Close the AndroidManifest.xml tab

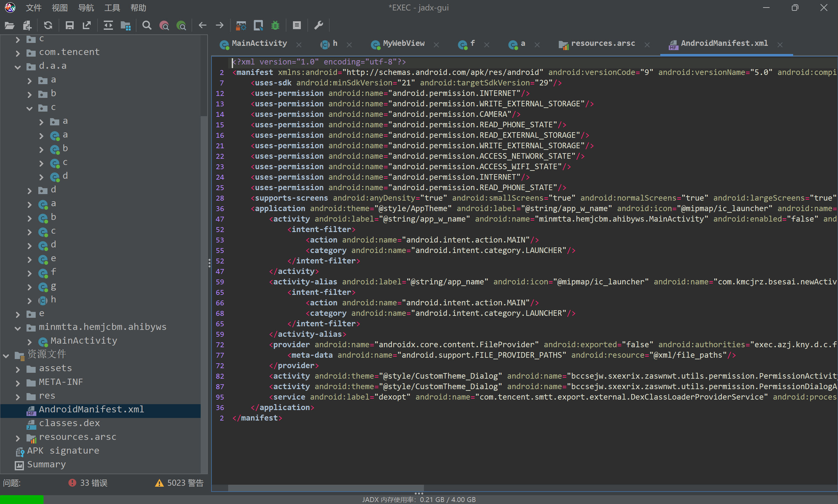780,45
